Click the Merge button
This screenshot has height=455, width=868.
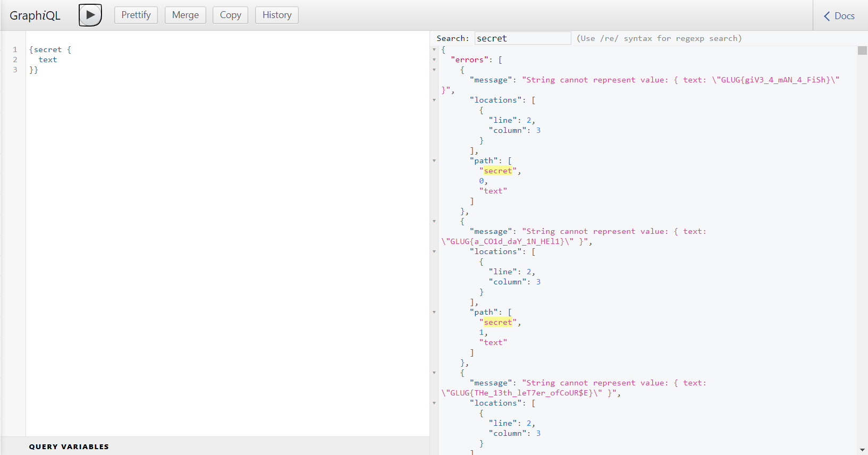(x=186, y=15)
